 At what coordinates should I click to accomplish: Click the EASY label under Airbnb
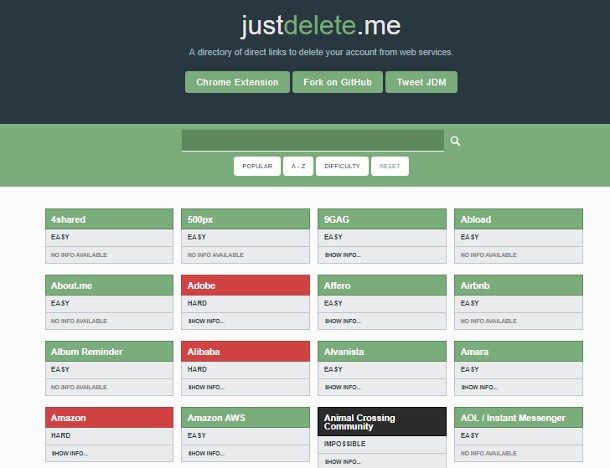tap(470, 303)
